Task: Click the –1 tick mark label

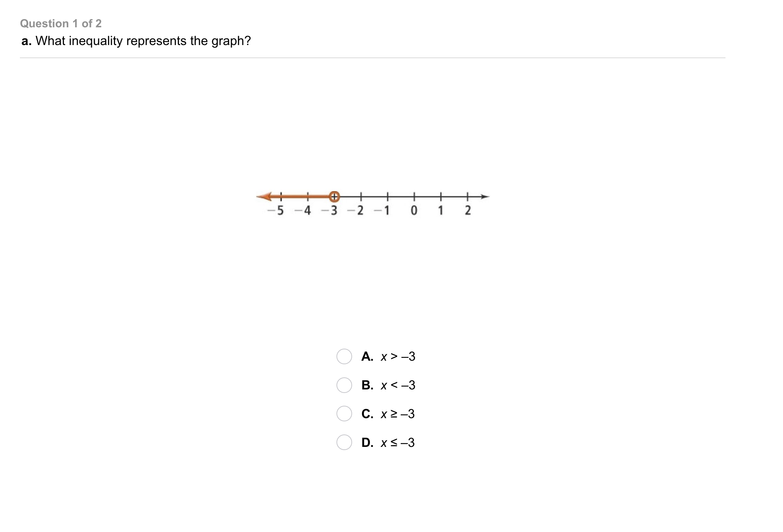Action: coord(382,211)
